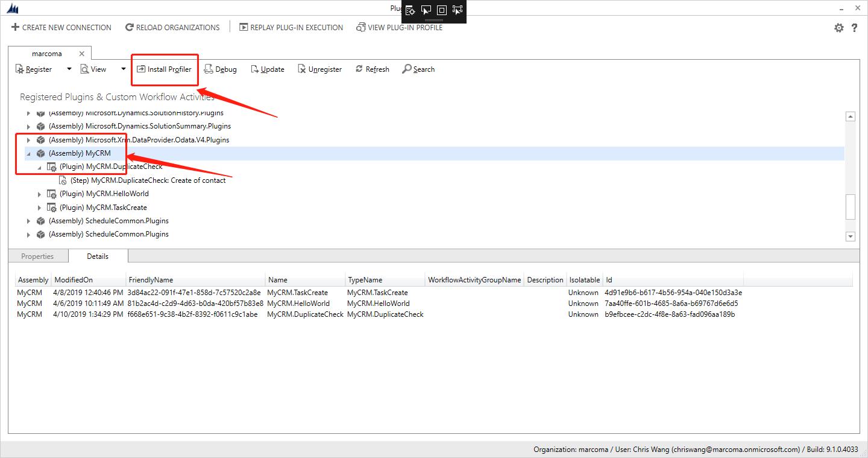This screenshot has width=868, height=458.
Task: Click the Unregister button
Action: (x=319, y=69)
